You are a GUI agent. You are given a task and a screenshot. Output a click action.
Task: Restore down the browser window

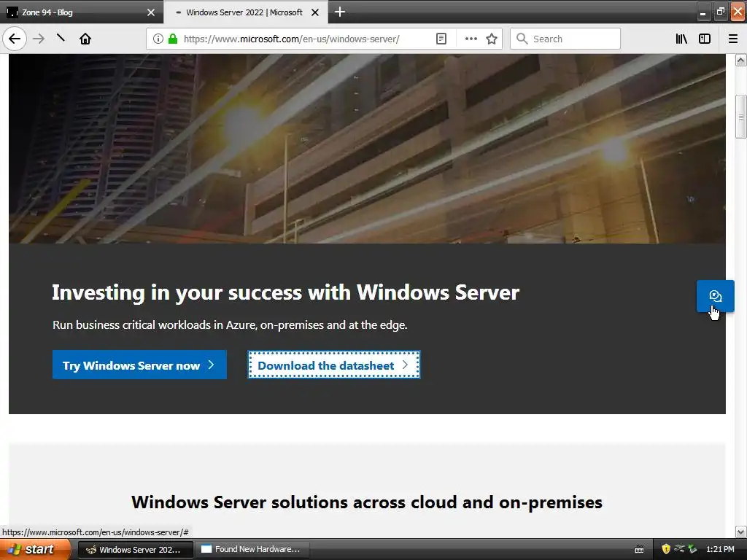tap(720, 12)
